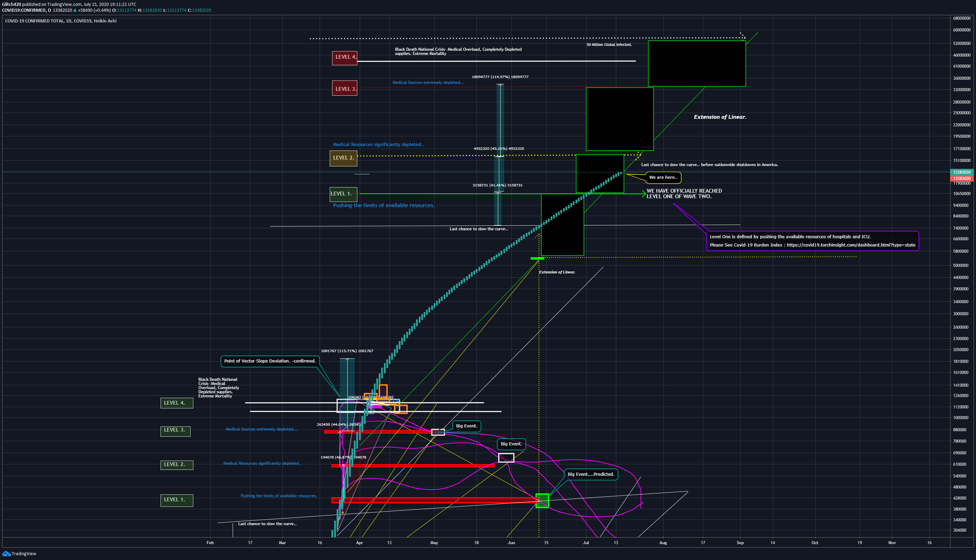This screenshot has height=560, width=976.
Task: Click Black Death text beside the red LEVEL 4.
Action: click(x=458, y=51)
